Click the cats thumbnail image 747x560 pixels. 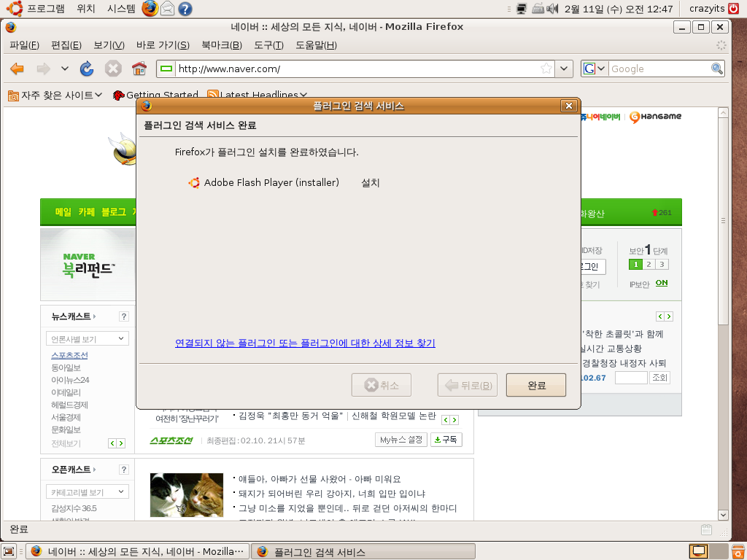187,495
